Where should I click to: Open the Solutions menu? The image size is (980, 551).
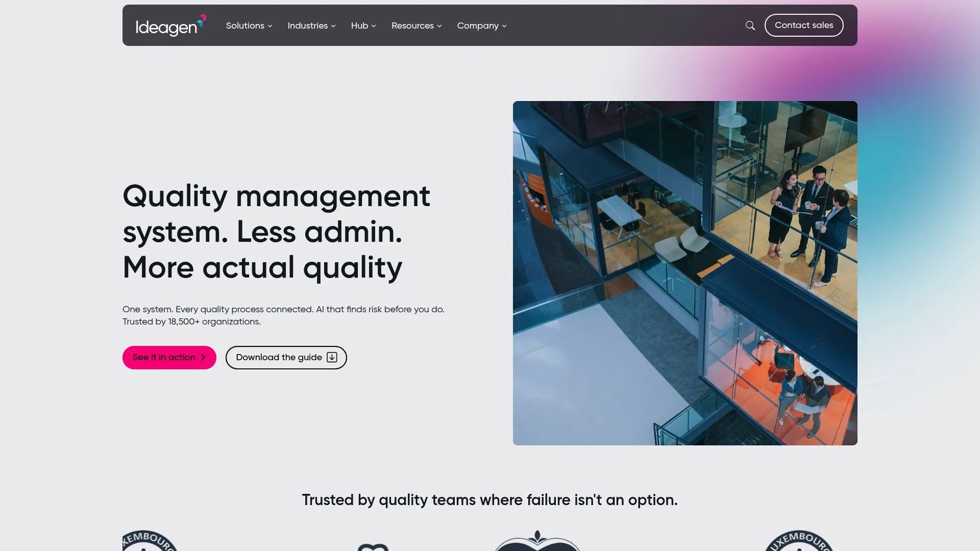pyautogui.click(x=249, y=26)
